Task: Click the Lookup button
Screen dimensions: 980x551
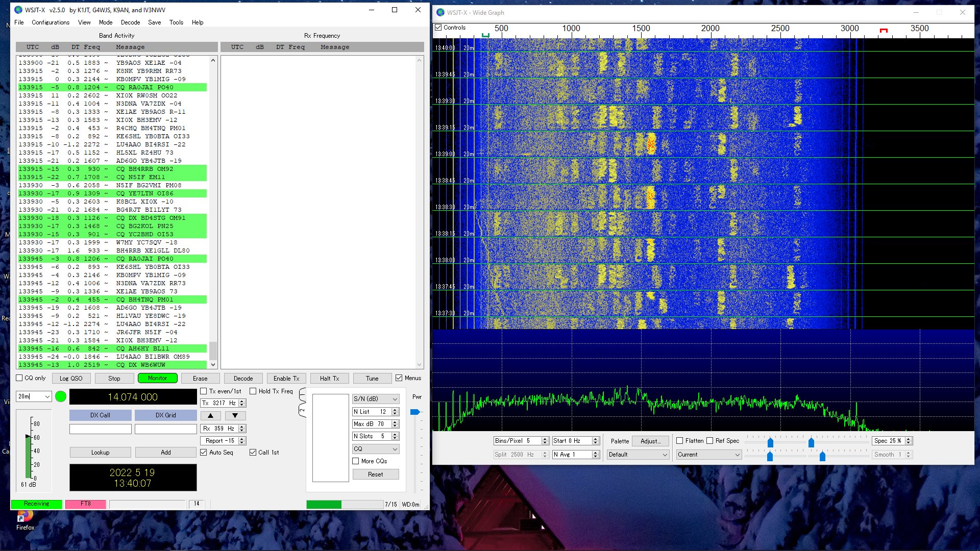Action: 101,453
